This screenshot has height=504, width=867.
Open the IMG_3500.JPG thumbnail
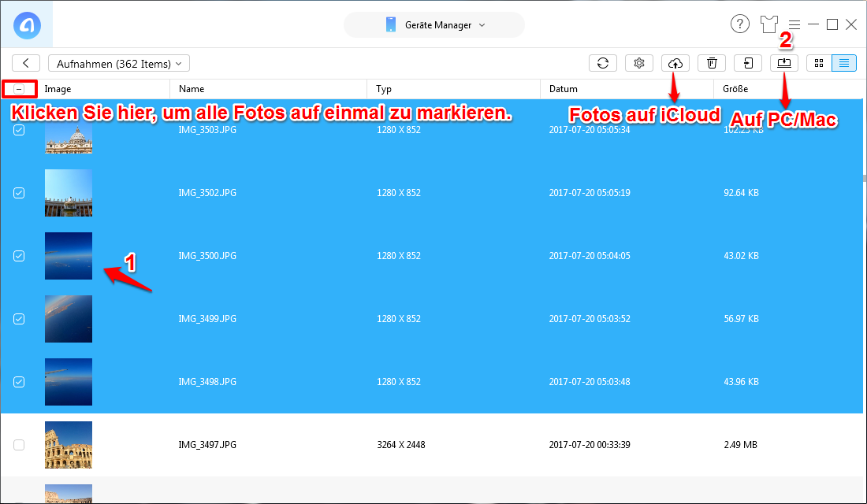69,255
